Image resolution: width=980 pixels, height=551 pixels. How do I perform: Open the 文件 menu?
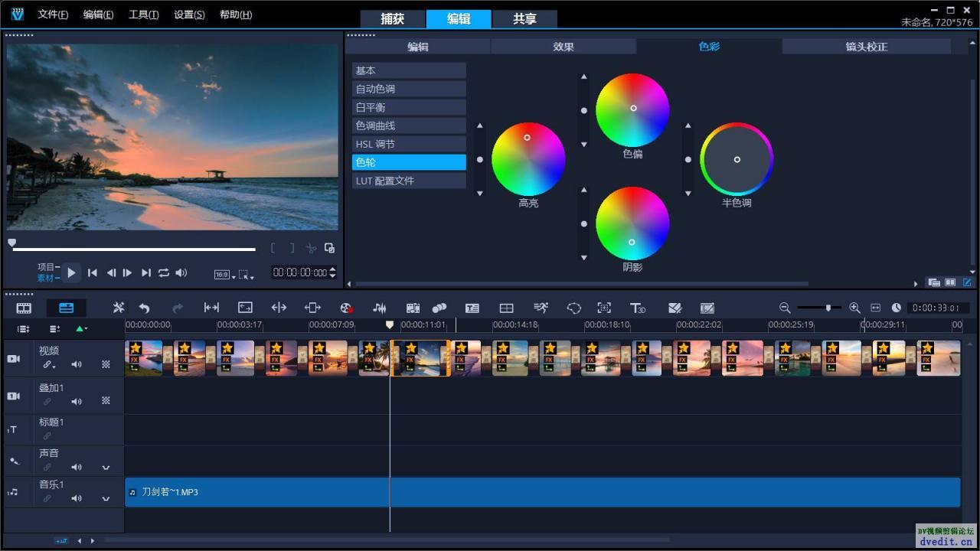(53, 15)
